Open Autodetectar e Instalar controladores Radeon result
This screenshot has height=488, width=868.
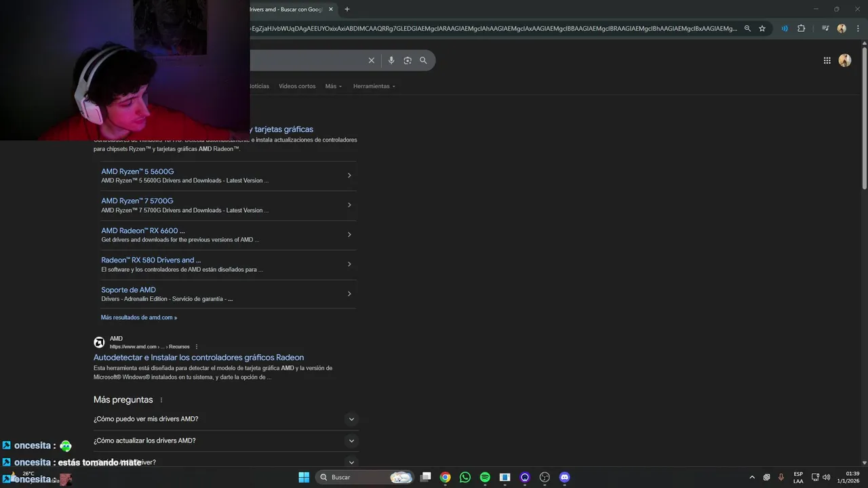coord(199,357)
